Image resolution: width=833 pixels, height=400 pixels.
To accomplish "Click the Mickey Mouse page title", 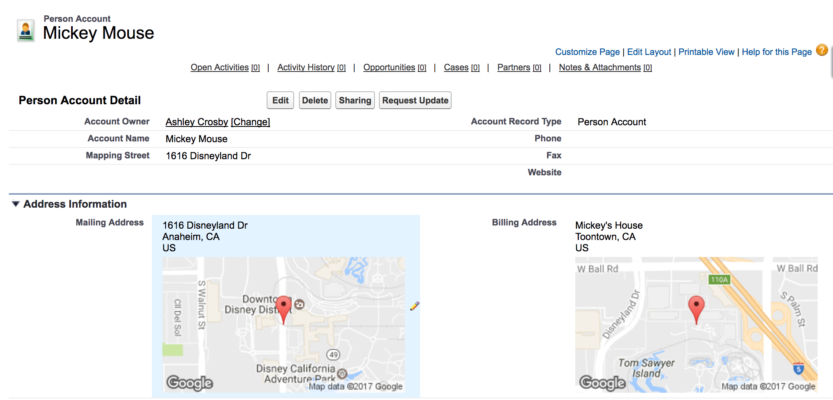I will [x=98, y=33].
